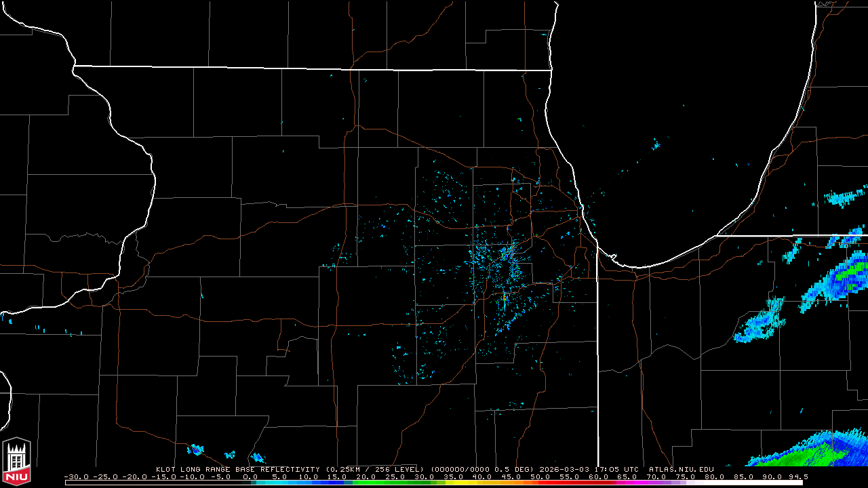Click the -25.0 scale label
Screen dimensions: 868x488
click(x=106, y=476)
